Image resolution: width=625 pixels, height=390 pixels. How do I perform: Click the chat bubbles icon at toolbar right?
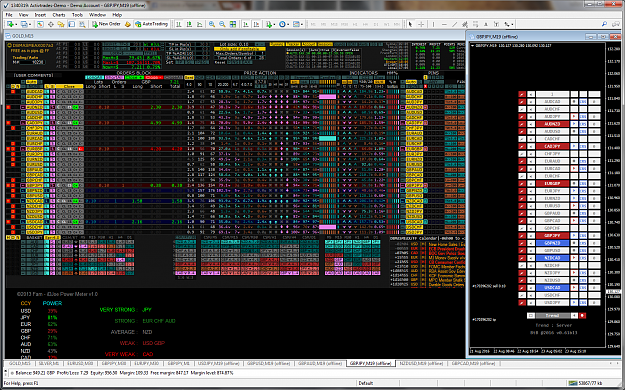click(x=616, y=24)
